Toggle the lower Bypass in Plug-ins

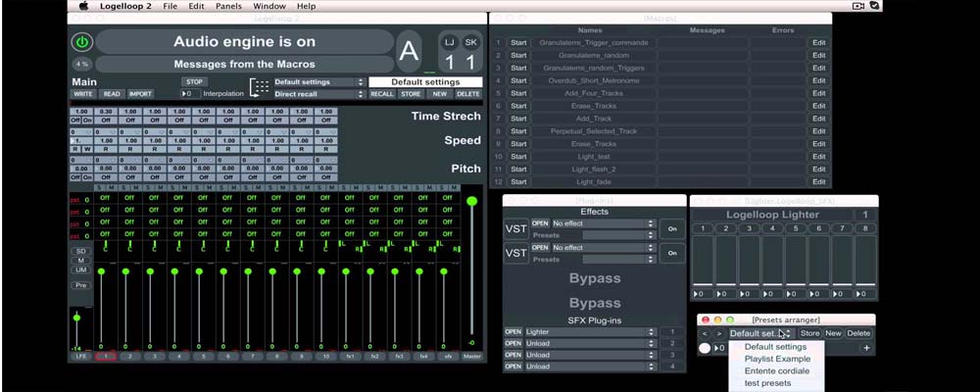[x=595, y=303]
